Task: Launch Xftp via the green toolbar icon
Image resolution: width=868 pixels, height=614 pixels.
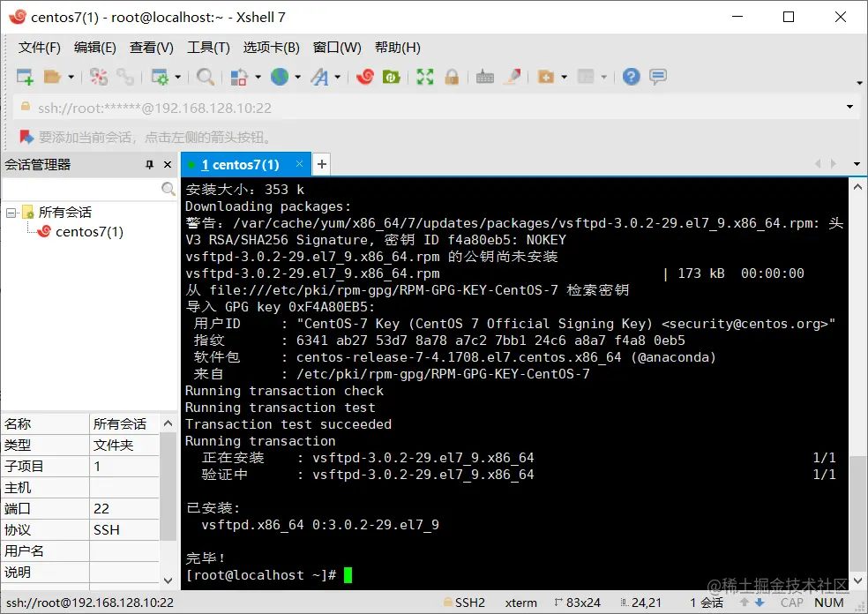Action: coord(392,77)
